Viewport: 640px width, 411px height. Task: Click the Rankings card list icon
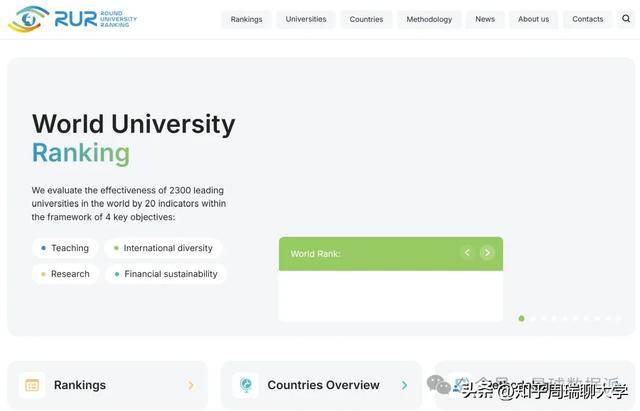point(32,385)
